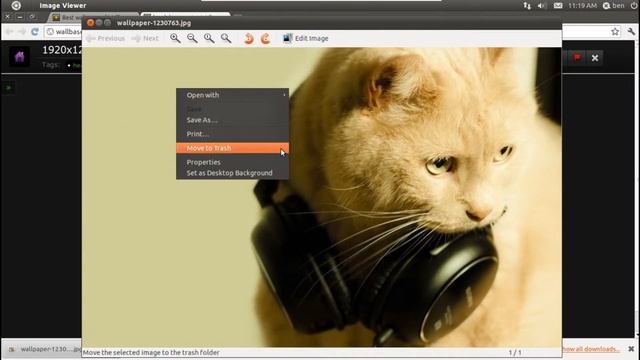Click the 11:19 AM clock

pos(582,6)
